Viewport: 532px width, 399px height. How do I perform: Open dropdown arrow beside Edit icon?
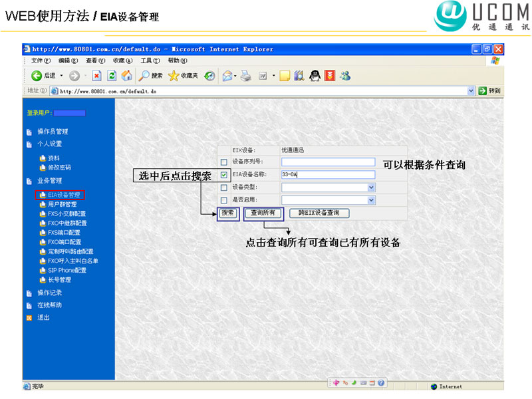(273, 76)
